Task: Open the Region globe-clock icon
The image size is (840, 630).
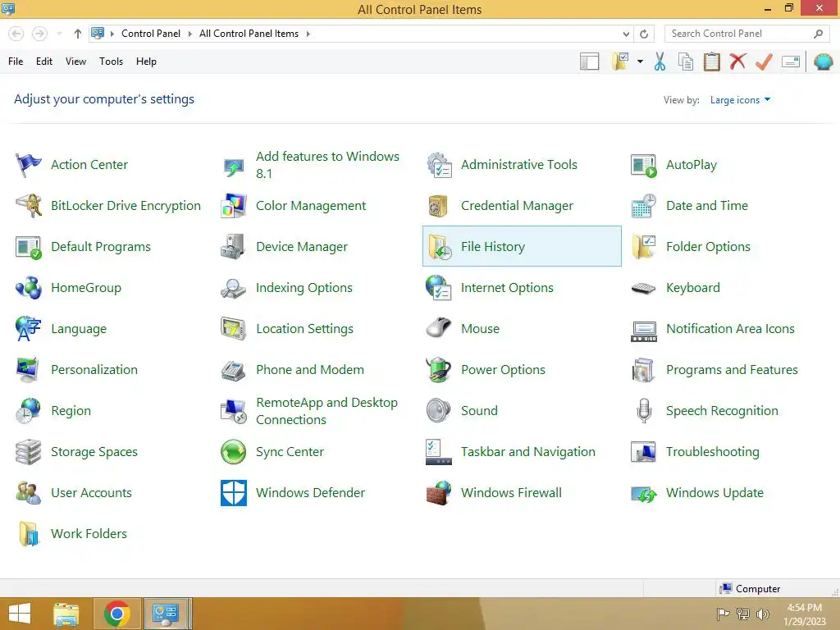Action: click(x=28, y=411)
